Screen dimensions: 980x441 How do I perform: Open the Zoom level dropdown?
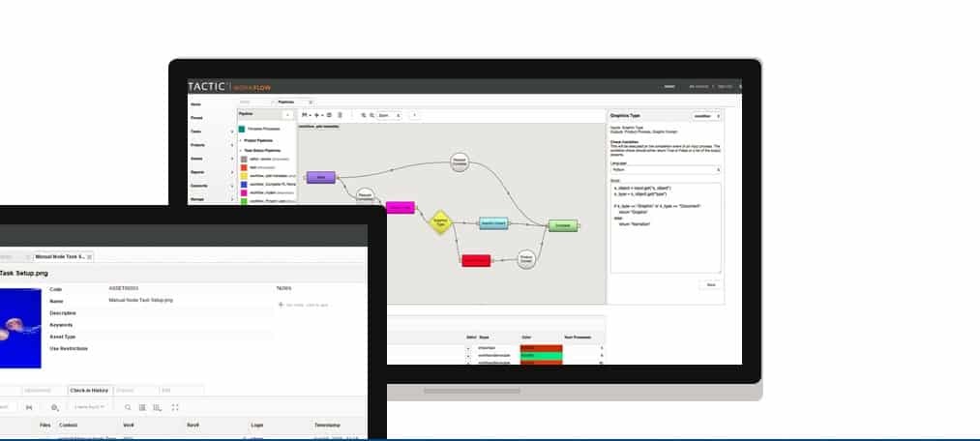coord(390,115)
